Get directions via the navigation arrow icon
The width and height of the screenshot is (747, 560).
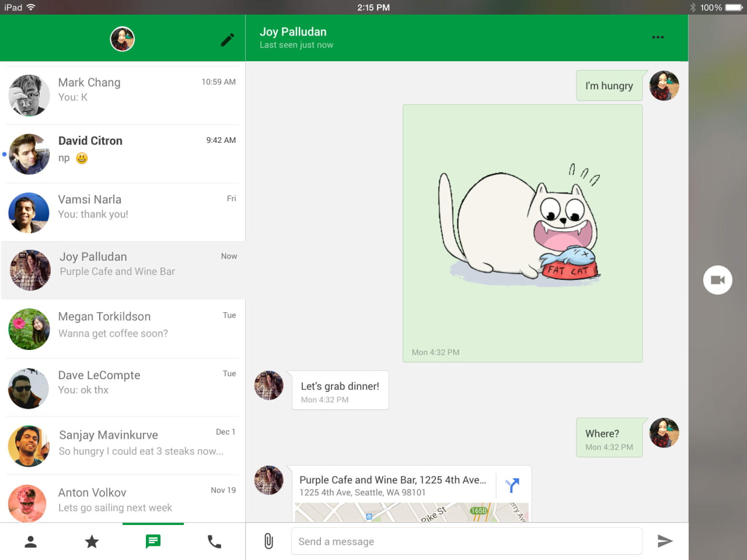click(x=512, y=485)
